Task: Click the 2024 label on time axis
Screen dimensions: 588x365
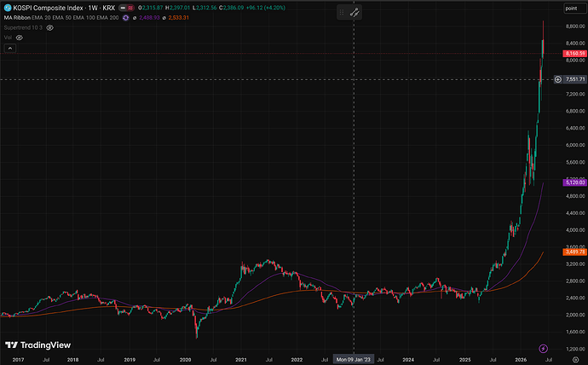Action: tap(408, 359)
